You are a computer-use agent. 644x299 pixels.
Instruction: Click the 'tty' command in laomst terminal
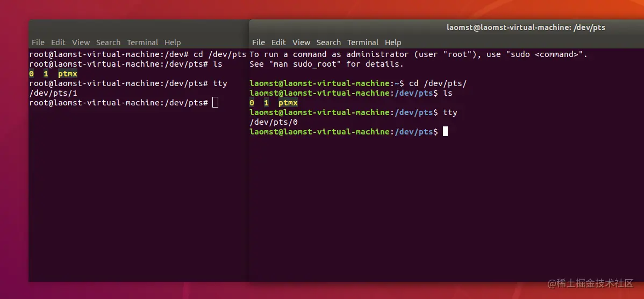450,112
